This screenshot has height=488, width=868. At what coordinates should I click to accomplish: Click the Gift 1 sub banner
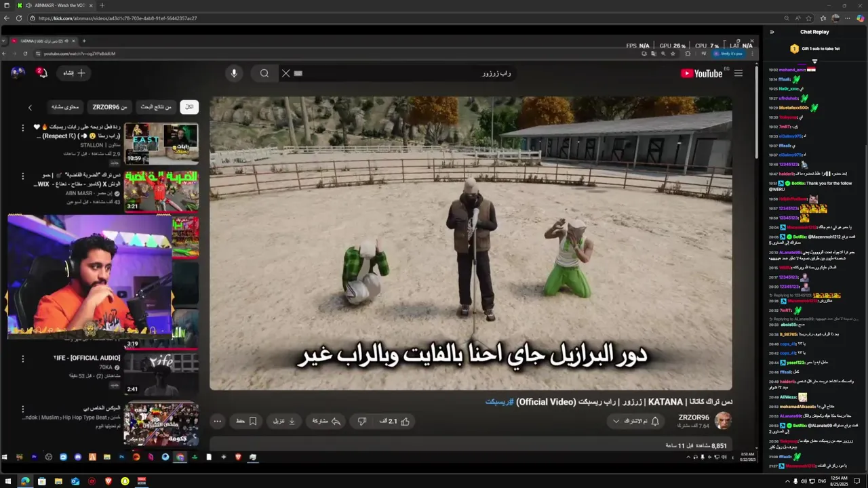click(814, 49)
